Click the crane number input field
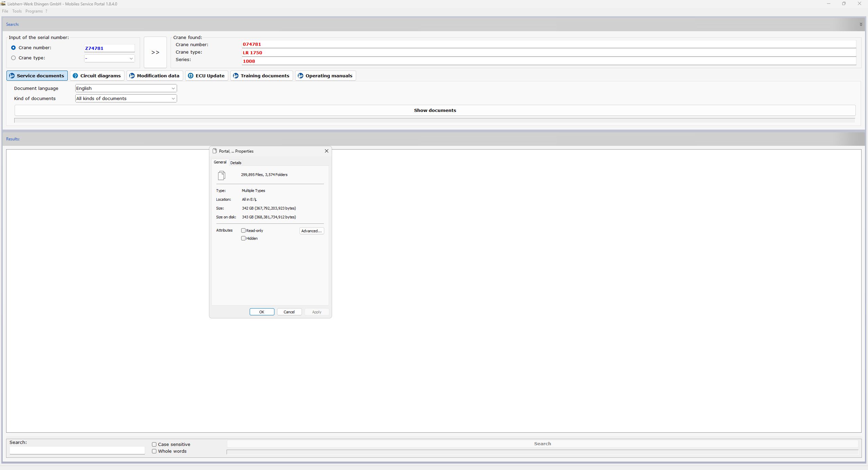The width and height of the screenshot is (868, 470). tap(109, 48)
